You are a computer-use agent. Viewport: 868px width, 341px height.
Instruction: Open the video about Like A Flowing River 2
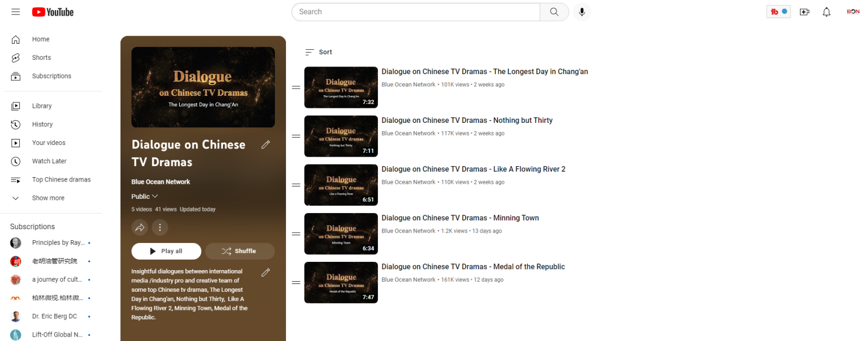tap(474, 169)
